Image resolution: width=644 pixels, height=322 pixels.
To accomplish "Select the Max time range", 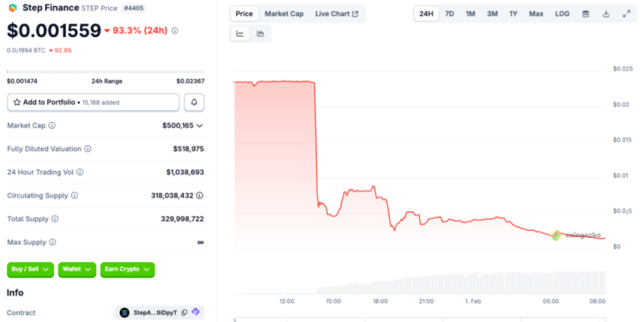I will [x=536, y=14].
